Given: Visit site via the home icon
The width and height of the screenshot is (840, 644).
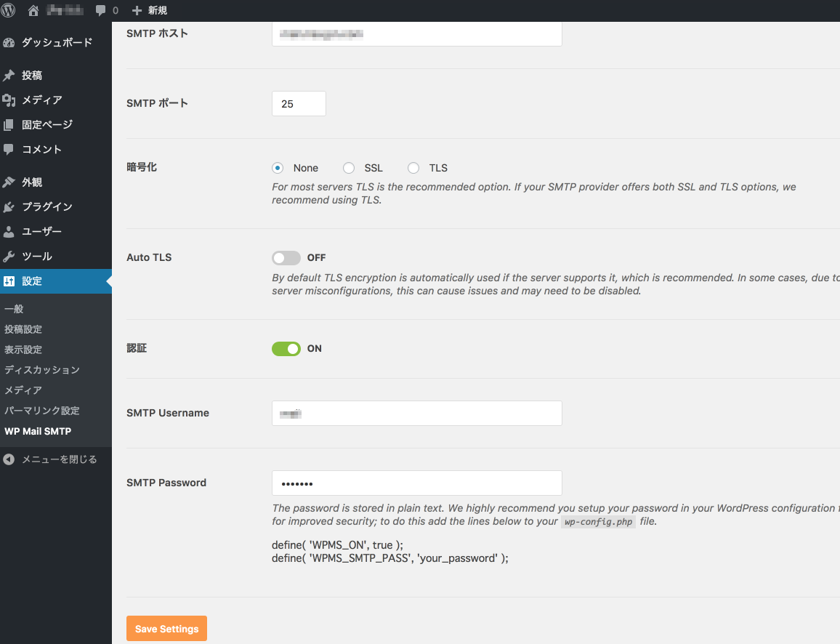Looking at the screenshot, I should point(33,10).
